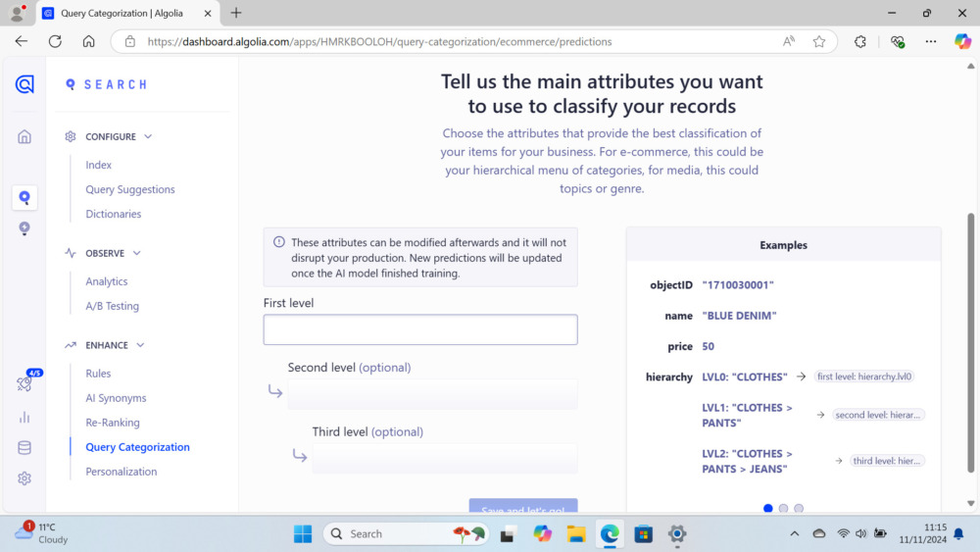Viewport: 980px width, 552px height.
Task: Click the Configure gear icon in sidebar
Action: point(70,136)
